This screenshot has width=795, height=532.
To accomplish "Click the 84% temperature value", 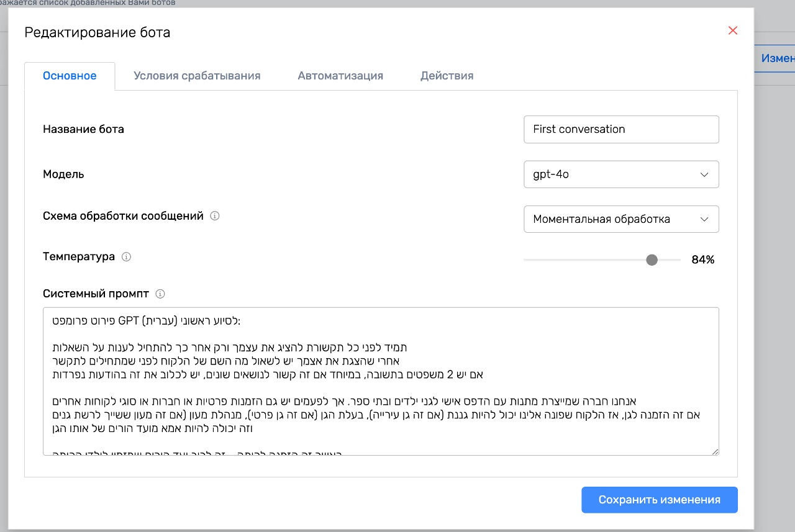I will coord(703,260).
